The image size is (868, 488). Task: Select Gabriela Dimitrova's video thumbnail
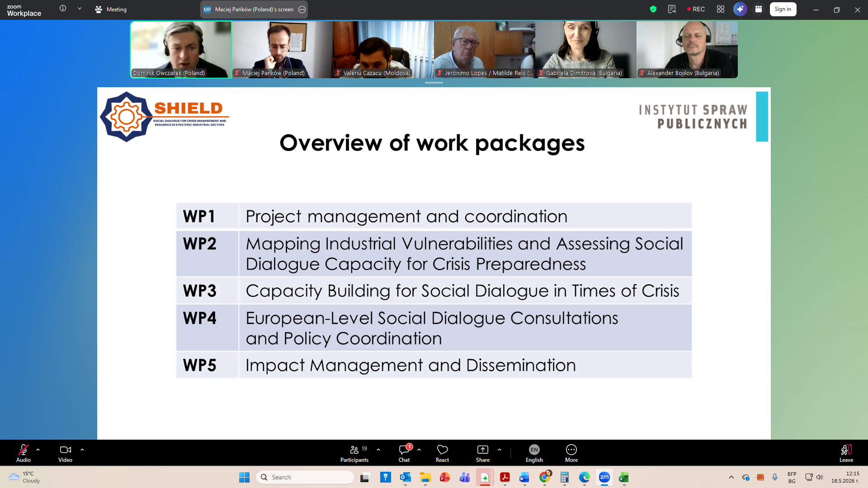tap(586, 50)
